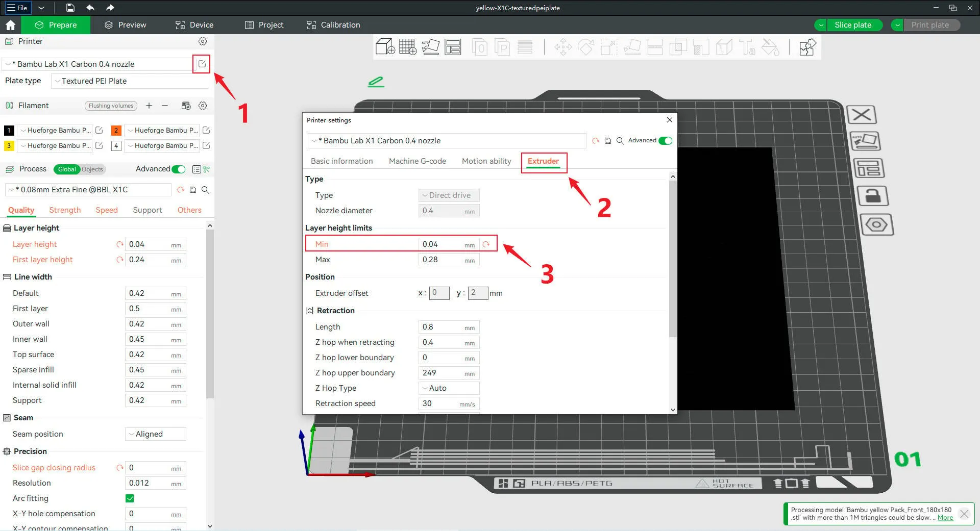Open the process settings list view icon
This screenshot has width=980, height=531.
click(197, 169)
